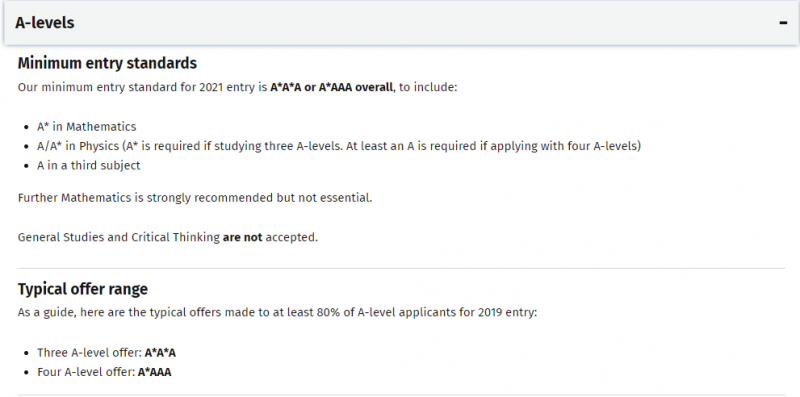Click the Minimum entry standards heading
The image size is (800, 397).
(x=107, y=63)
